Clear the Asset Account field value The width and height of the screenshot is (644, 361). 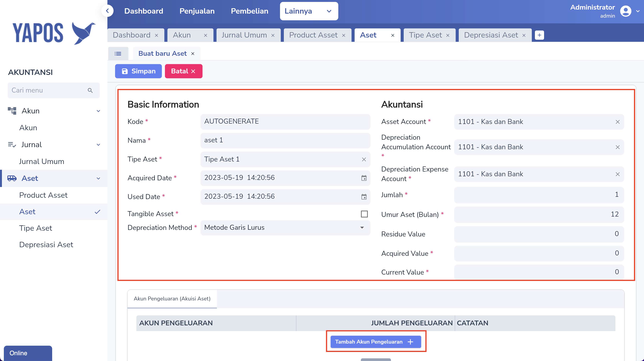617,122
